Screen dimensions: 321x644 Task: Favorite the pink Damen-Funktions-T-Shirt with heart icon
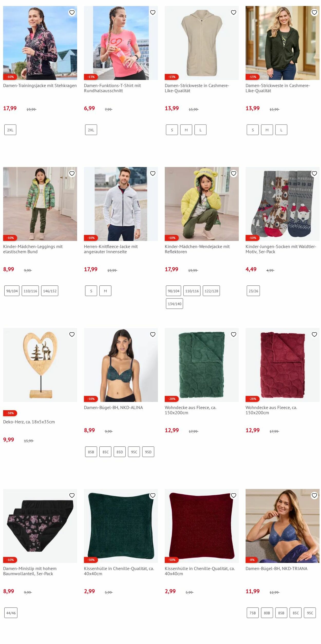click(x=153, y=12)
